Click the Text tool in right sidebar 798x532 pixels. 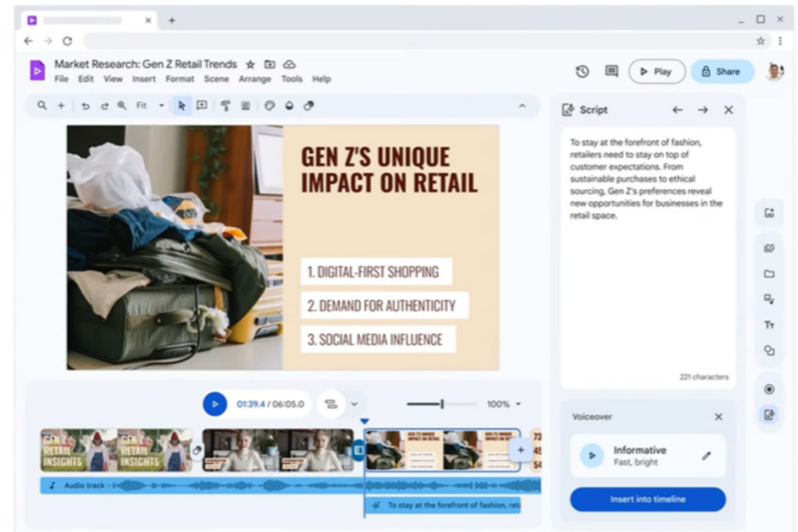pos(769,325)
